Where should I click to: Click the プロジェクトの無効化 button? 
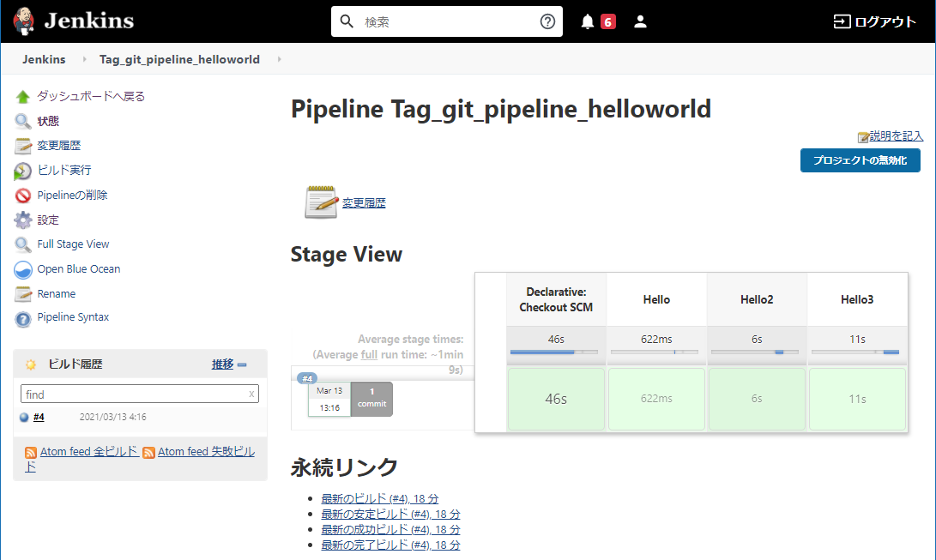coord(861,160)
